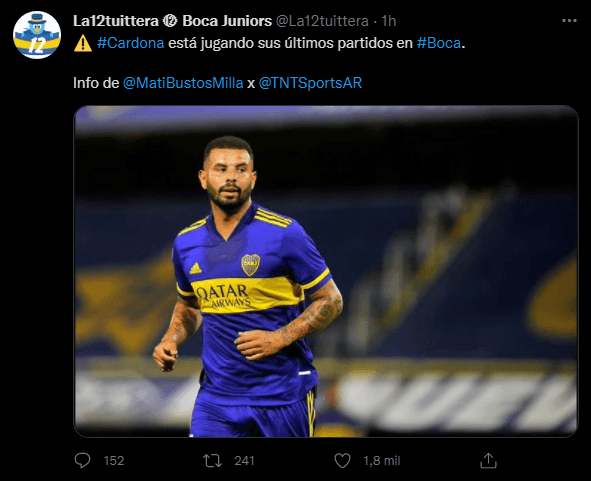The height and width of the screenshot is (481, 591).
Task: Open the #Boca hashtag link
Action: click(439, 43)
